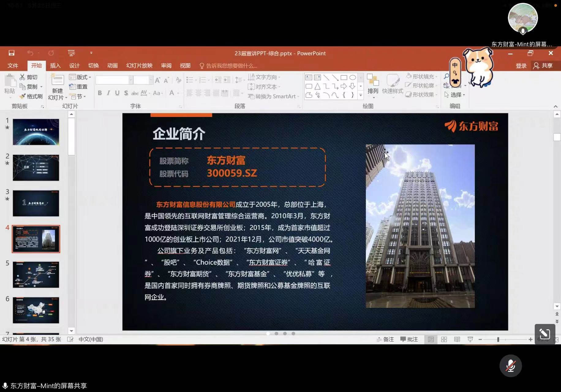Toggle italic formatting with I
The width and height of the screenshot is (561, 392).
click(108, 93)
